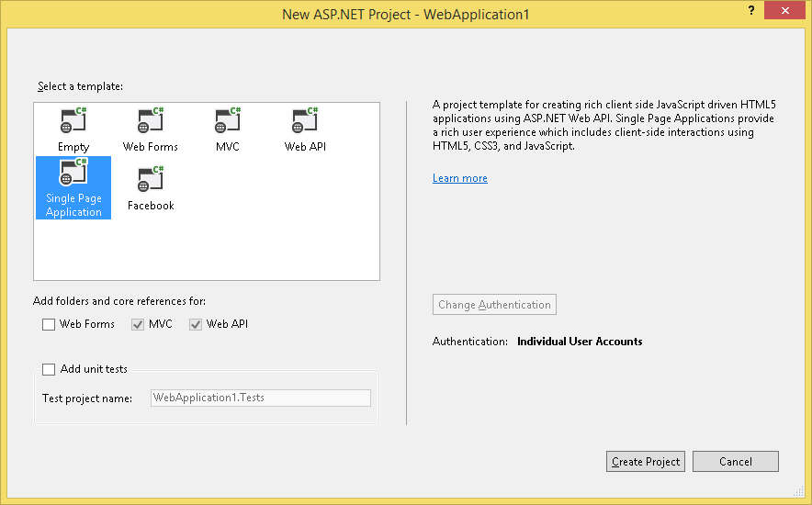The image size is (812, 505).
Task: Click the Test project name field
Action: point(261,398)
